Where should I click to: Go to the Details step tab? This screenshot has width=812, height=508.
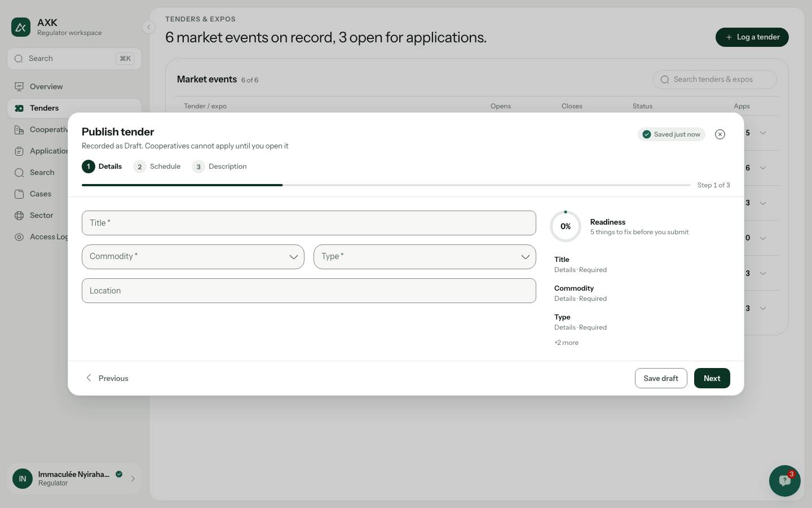coord(102,167)
